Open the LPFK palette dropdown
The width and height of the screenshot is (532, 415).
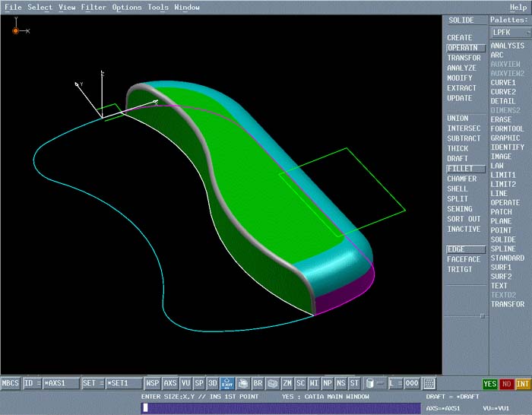(509, 33)
